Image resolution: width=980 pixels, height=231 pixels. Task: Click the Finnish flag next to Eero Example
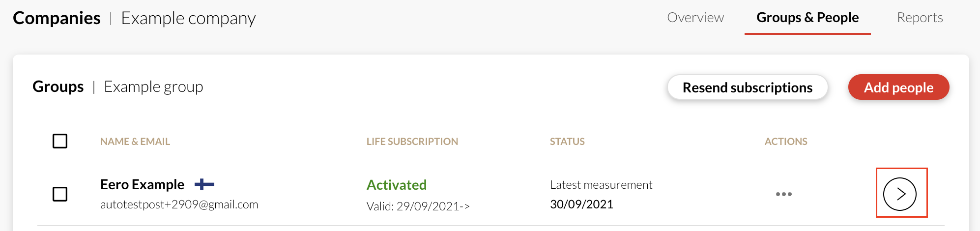(x=204, y=185)
